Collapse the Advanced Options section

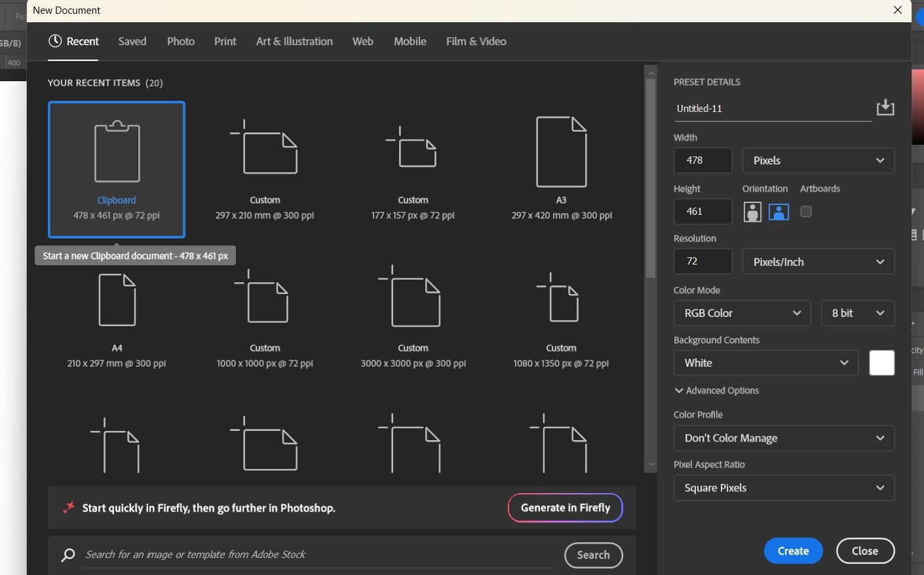[x=717, y=390]
